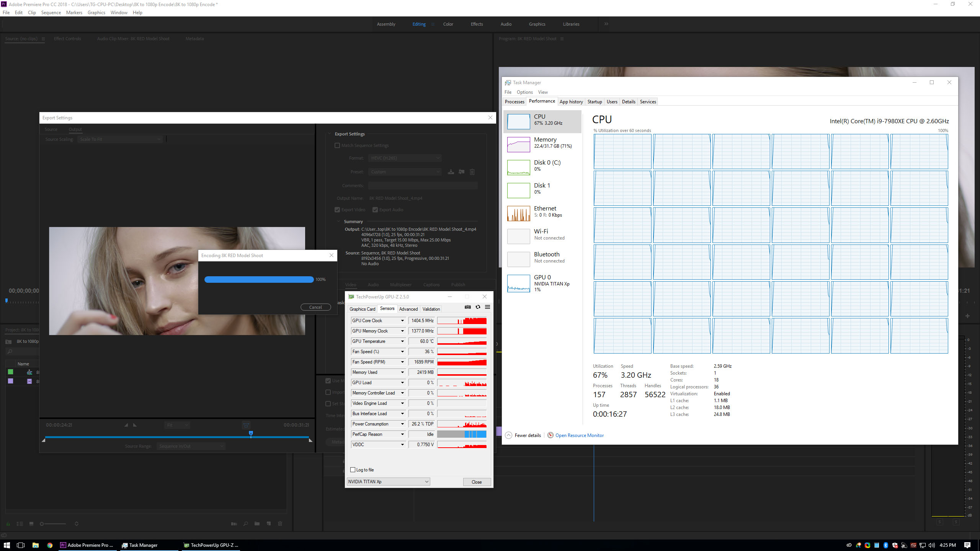Screen dimensions: 980x551
Task: Click the Windows Start button
Action: point(7,545)
